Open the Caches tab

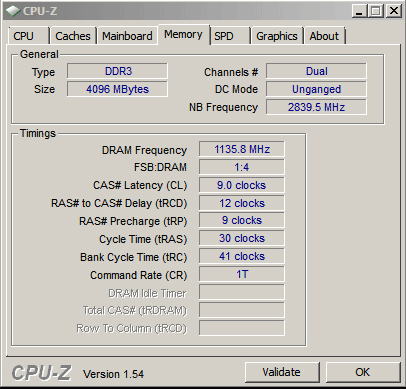pyautogui.click(x=73, y=36)
